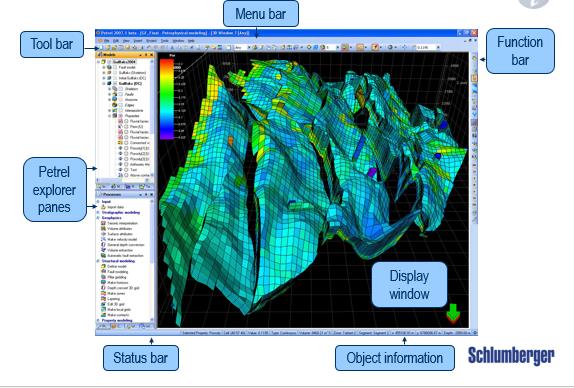
Task: Click the Import data process icon
Action: [x=104, y=207]
